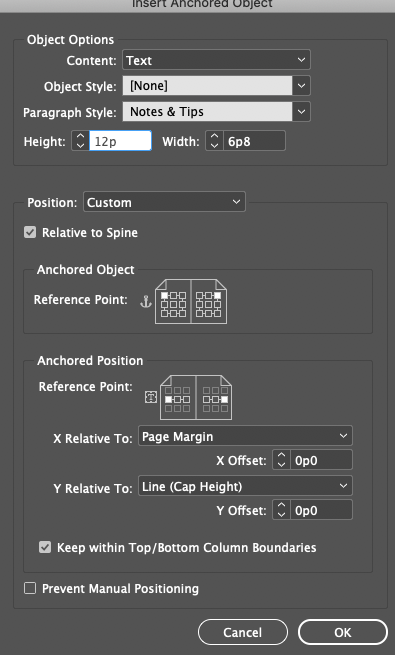Open the Paragraph Style Notes & Tips dropdown
This screenshot has height=655, width=395.
pyautogui.click(x=216, y=112)
